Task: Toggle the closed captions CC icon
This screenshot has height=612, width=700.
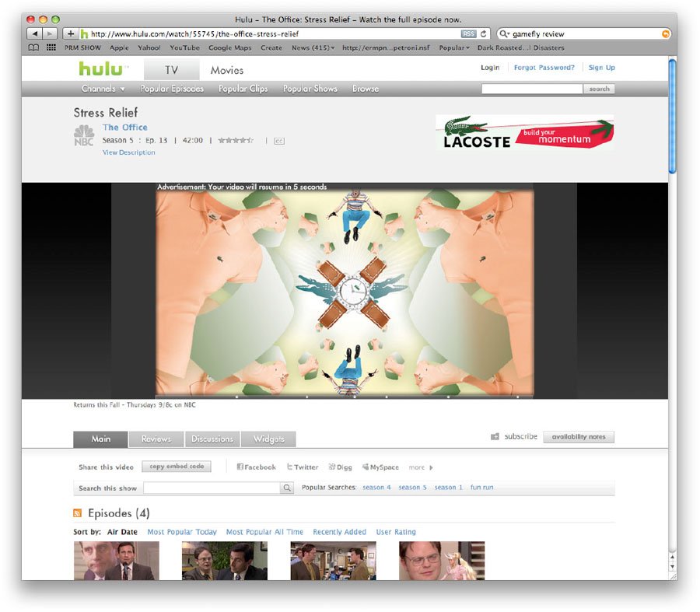Action: (x=279, y=141)
